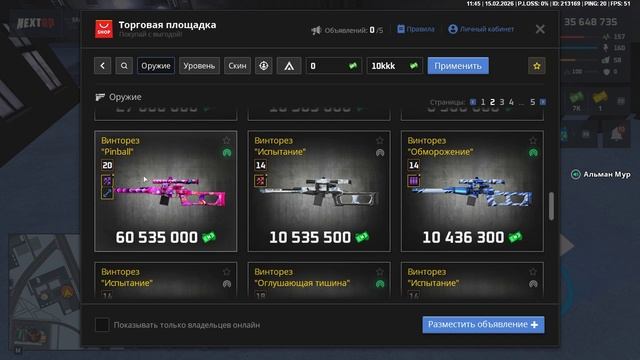This screenshot has width=640, height=360.
Task: Click the price 10 436 300
Action: 463,238
